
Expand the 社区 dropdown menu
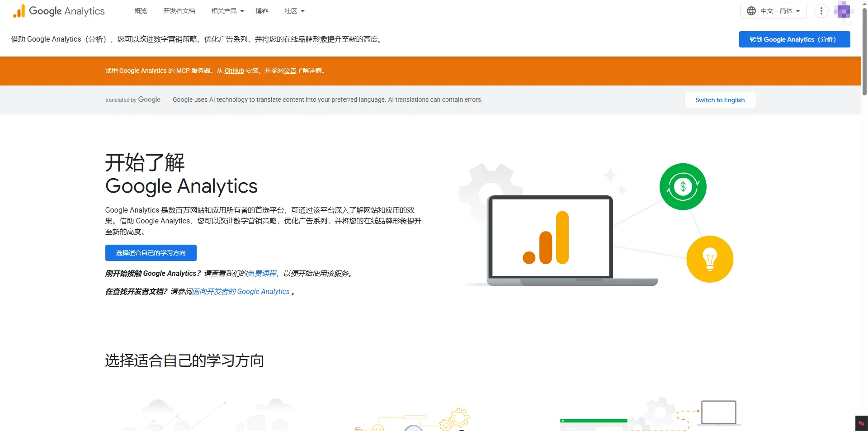click(294, 11)
